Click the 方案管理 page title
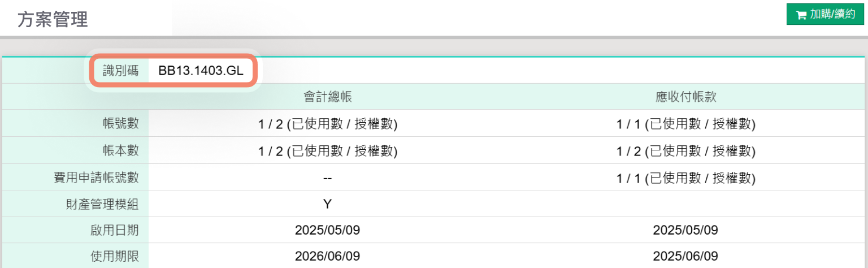 [x=53, y=19]
